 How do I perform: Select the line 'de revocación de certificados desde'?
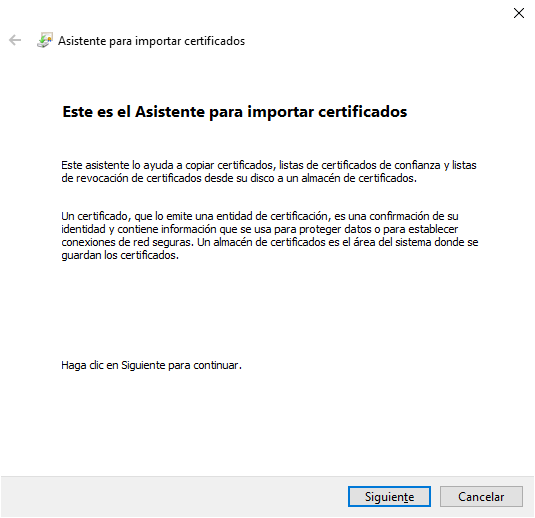[x=239, y=178]
